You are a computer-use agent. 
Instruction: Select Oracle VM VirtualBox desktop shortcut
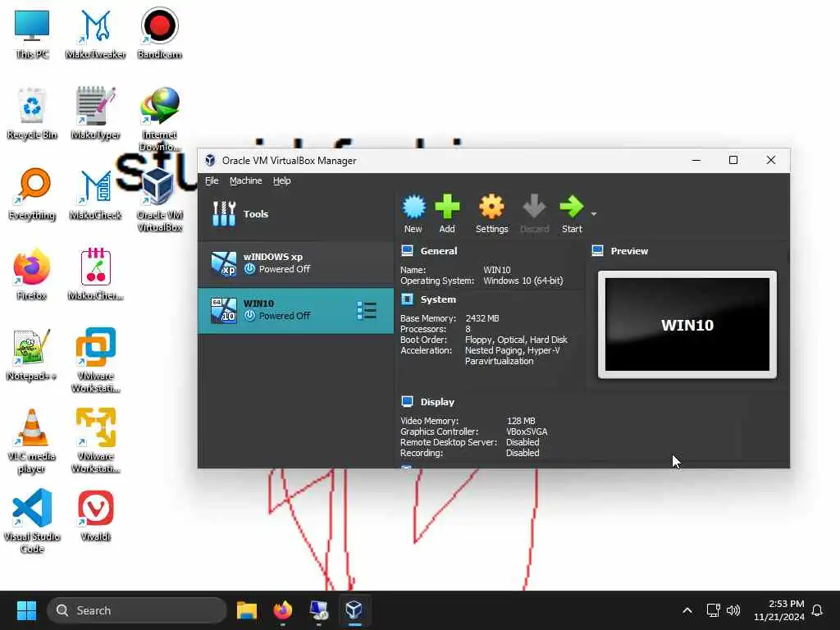point(159,200)
